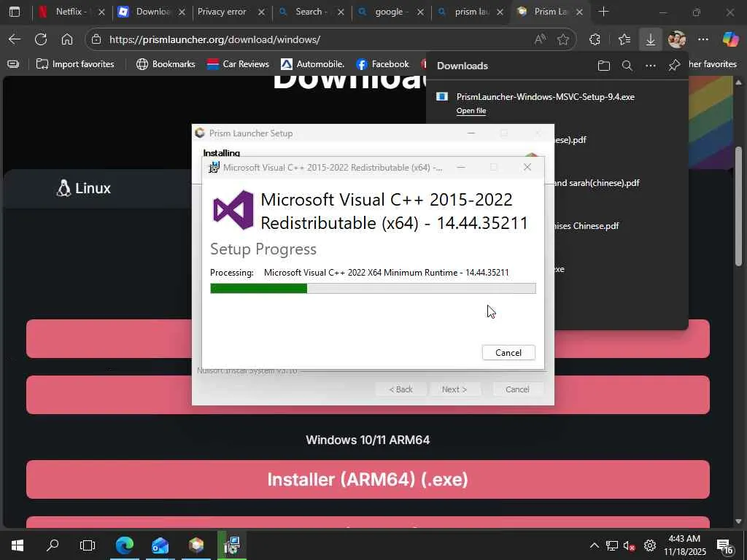The image size is (747, 560).
Task: Click the Installer (ARM64) (.exe) download button
Action: click(x=368, y=479)
